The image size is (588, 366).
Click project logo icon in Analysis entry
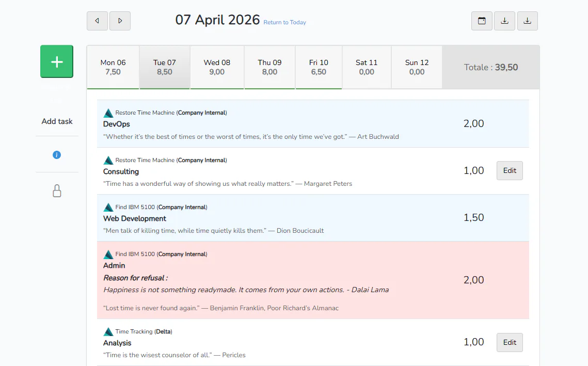click(x=108, y=331)
